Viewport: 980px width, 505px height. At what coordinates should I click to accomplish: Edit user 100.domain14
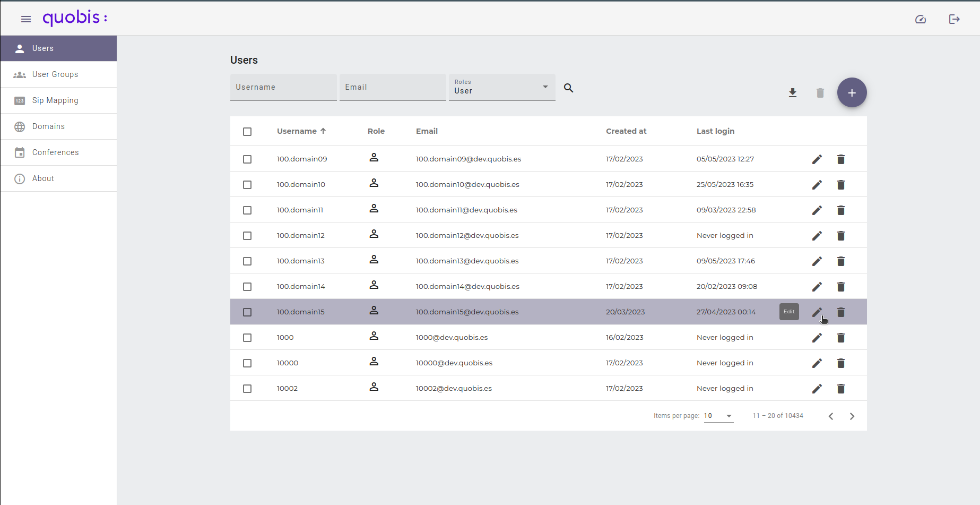[817, 287]
